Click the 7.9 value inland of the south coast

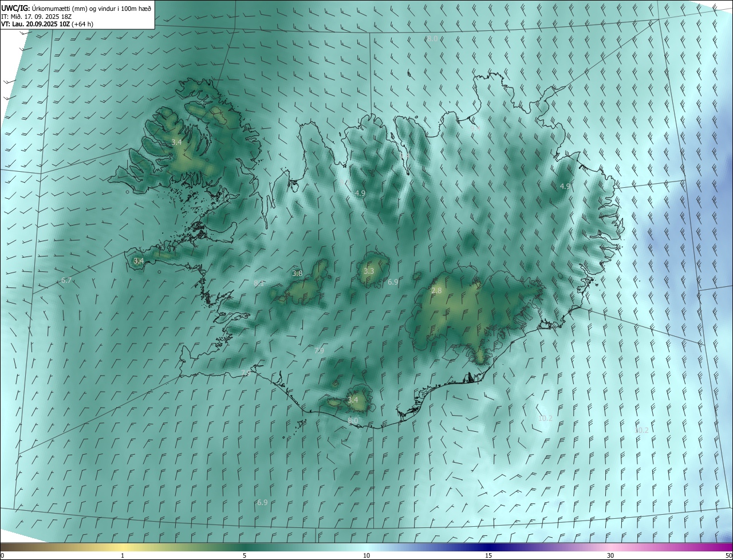point(320,350)
